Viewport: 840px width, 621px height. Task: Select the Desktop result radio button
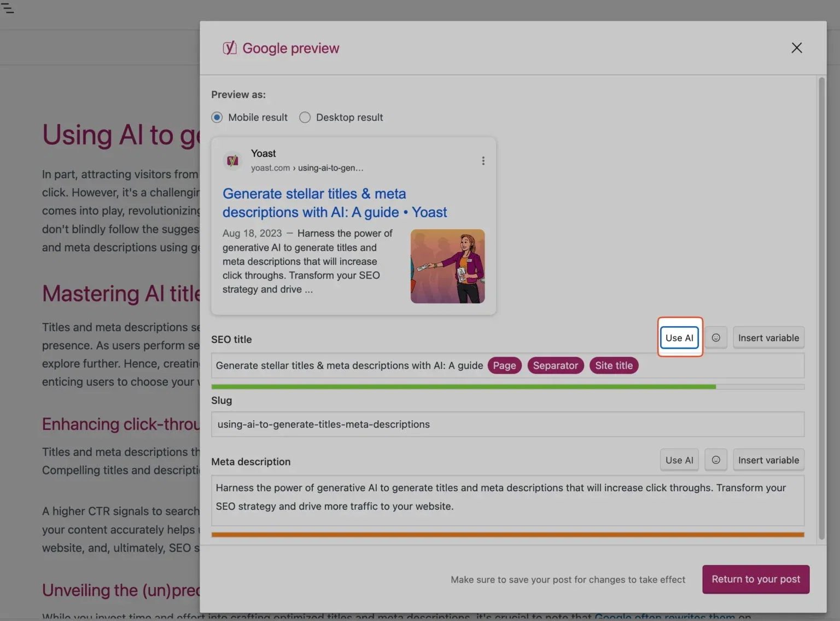305,118
